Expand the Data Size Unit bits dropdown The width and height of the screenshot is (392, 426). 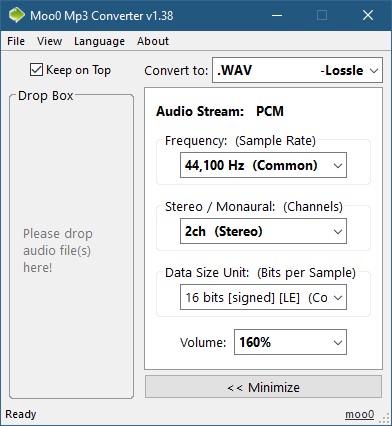point(263,297)
